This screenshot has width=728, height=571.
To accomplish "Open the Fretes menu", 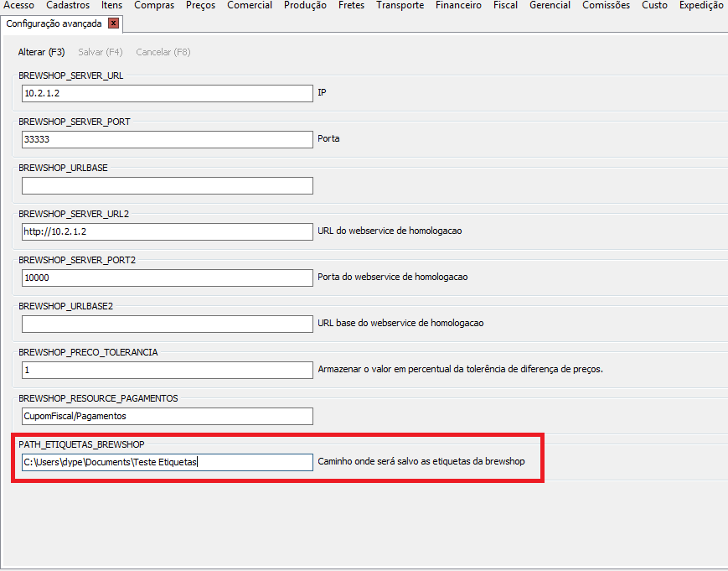I will pos(352,5).
